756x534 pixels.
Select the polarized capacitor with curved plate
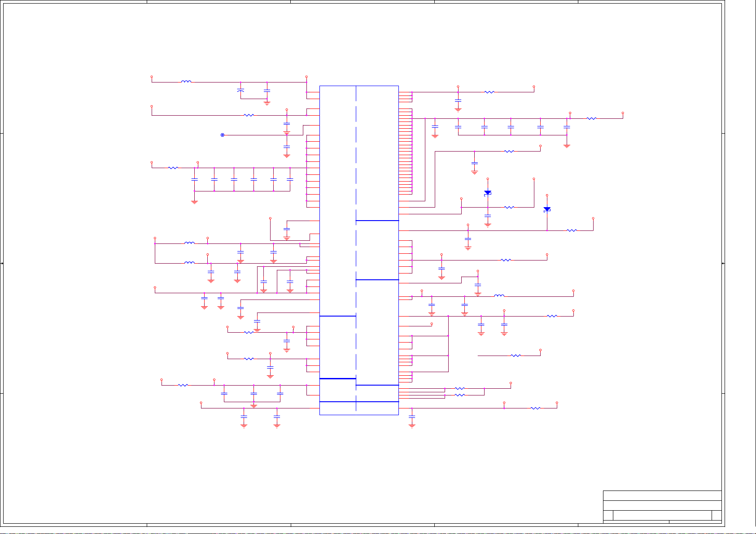click(x=240, y=90)
